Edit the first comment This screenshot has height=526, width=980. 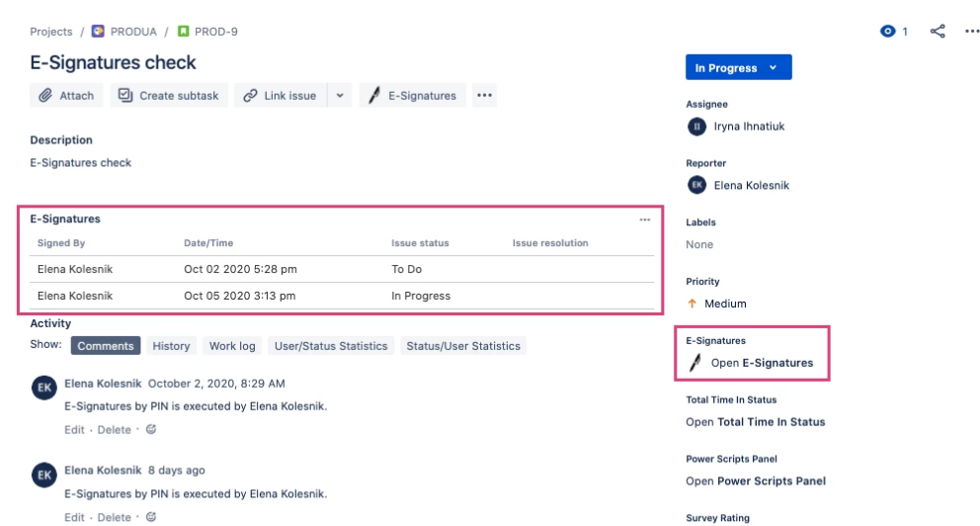click(74, 430)
